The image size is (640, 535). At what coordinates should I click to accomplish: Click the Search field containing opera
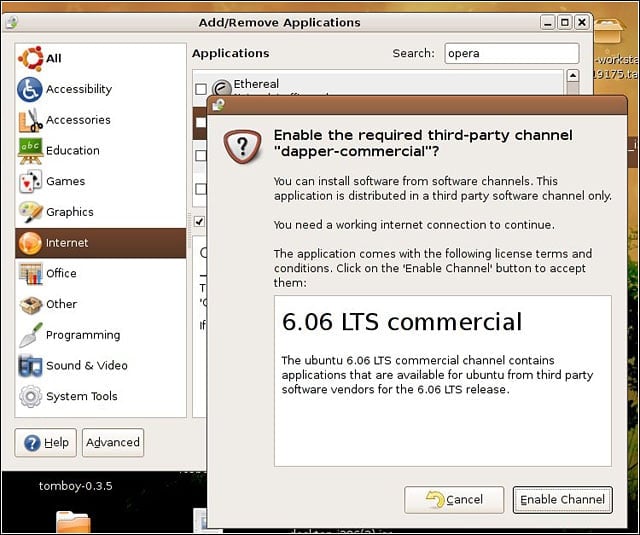512,53
